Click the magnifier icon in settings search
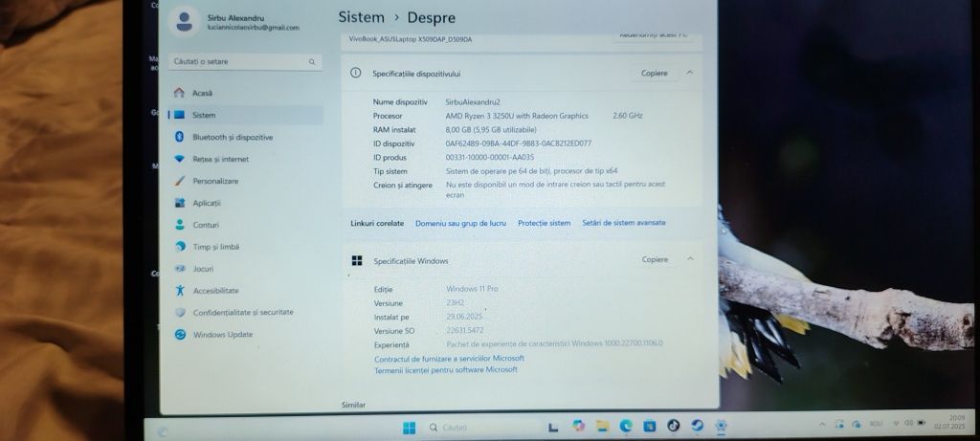The image size is (980, 441). click(x=312, y=62)
